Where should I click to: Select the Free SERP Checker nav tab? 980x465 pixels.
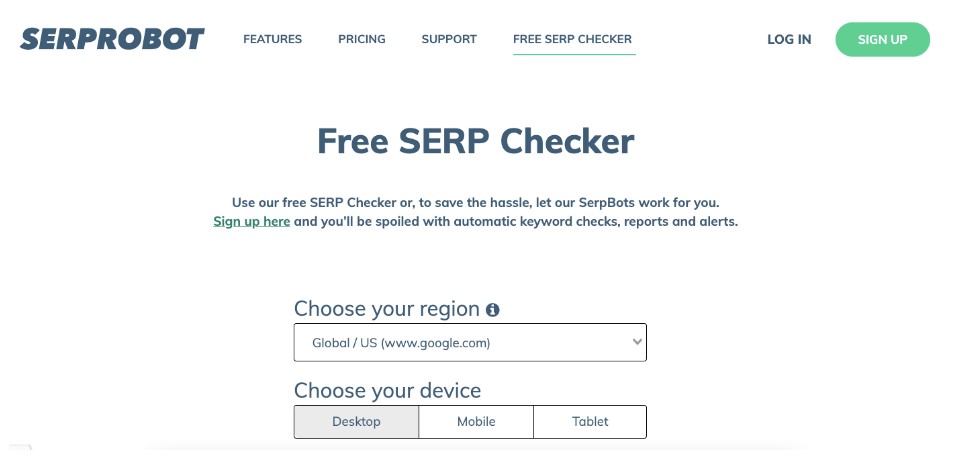(x=572, y=39)
